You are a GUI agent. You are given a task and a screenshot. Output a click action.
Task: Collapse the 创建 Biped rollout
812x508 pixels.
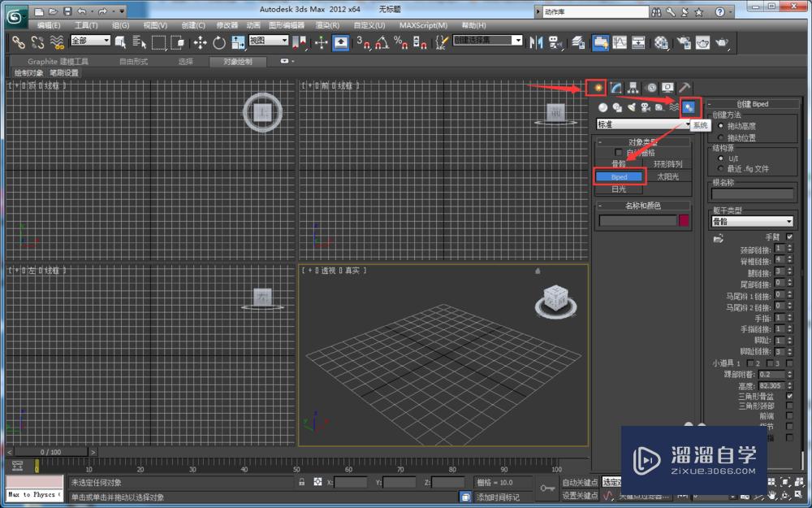(x=753, y=104)
